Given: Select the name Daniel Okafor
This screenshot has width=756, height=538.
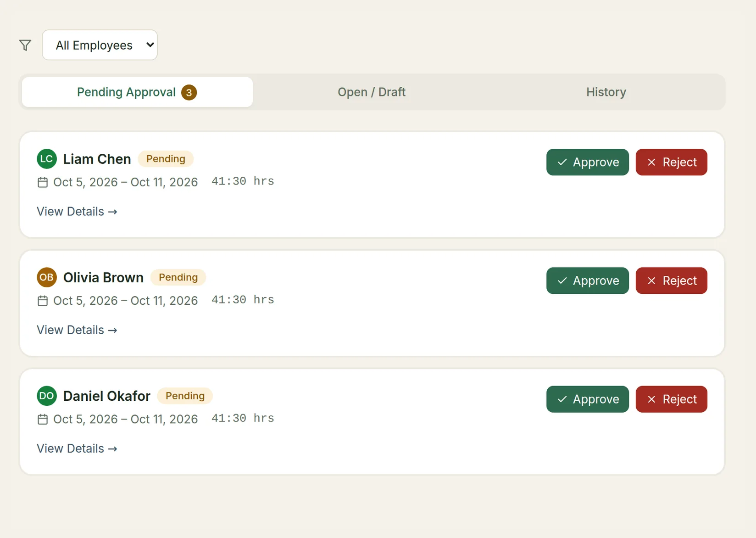Looking at the screenshot, I should click(x=107, y=396).
